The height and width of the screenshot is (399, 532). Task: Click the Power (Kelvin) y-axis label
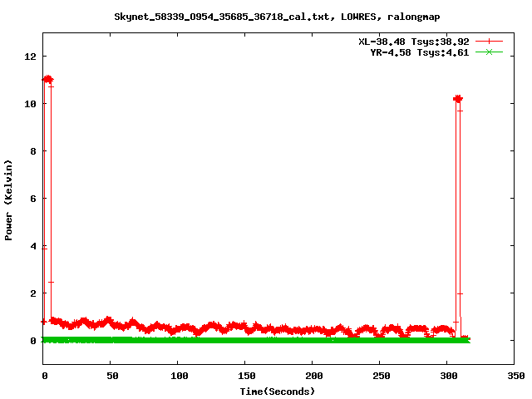[x=8, y=200]
